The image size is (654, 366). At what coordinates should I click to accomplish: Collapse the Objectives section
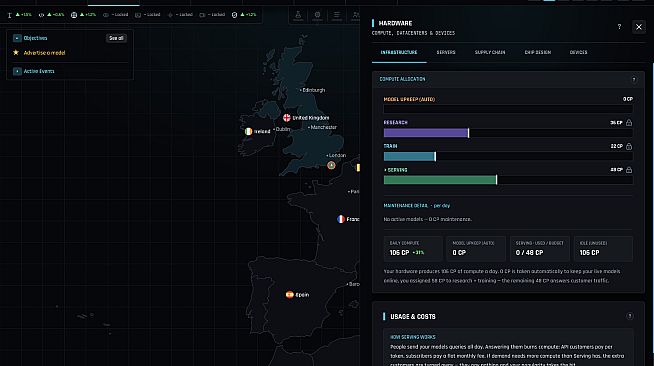(x=17, y=38)
